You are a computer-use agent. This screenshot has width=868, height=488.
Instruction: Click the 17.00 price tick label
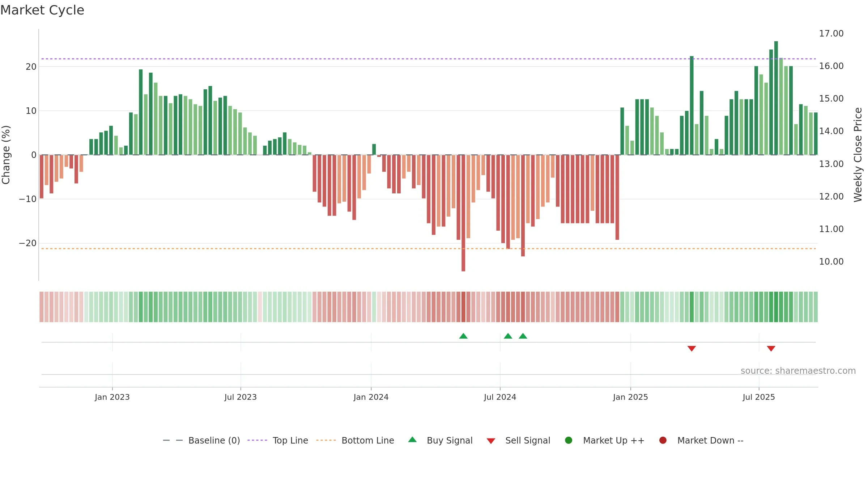click(x=831, y=34)
